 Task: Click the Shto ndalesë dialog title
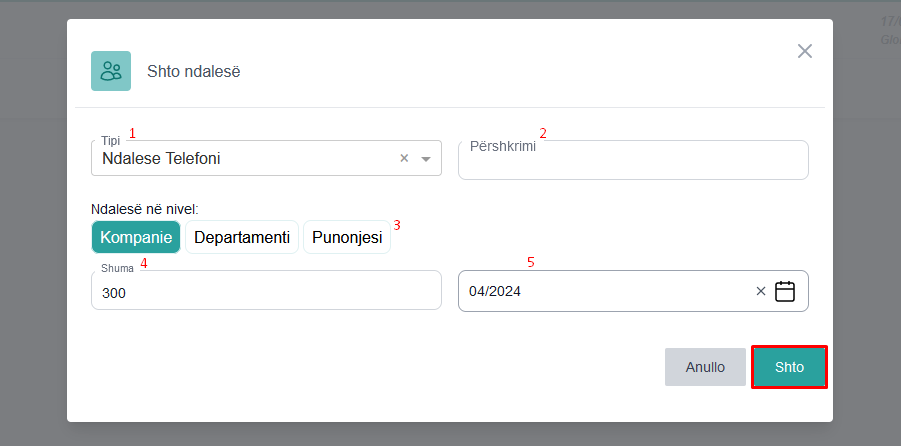pyautogui.click(x=194, y=72)
